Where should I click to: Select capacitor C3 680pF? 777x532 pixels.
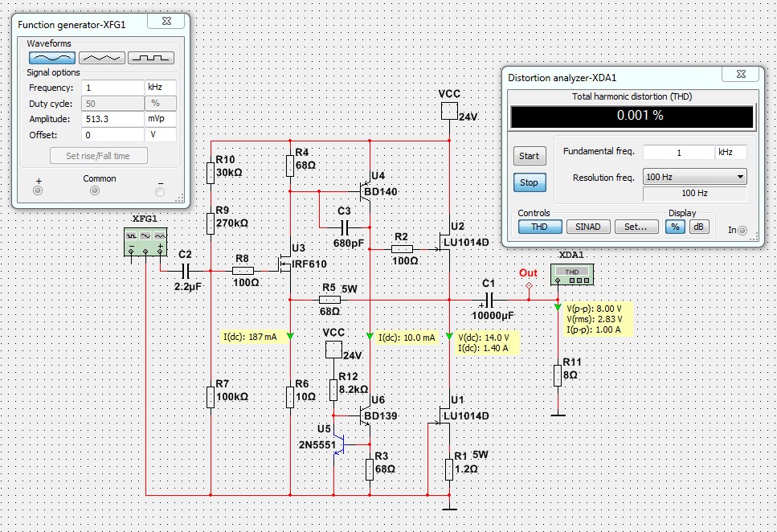345,228
